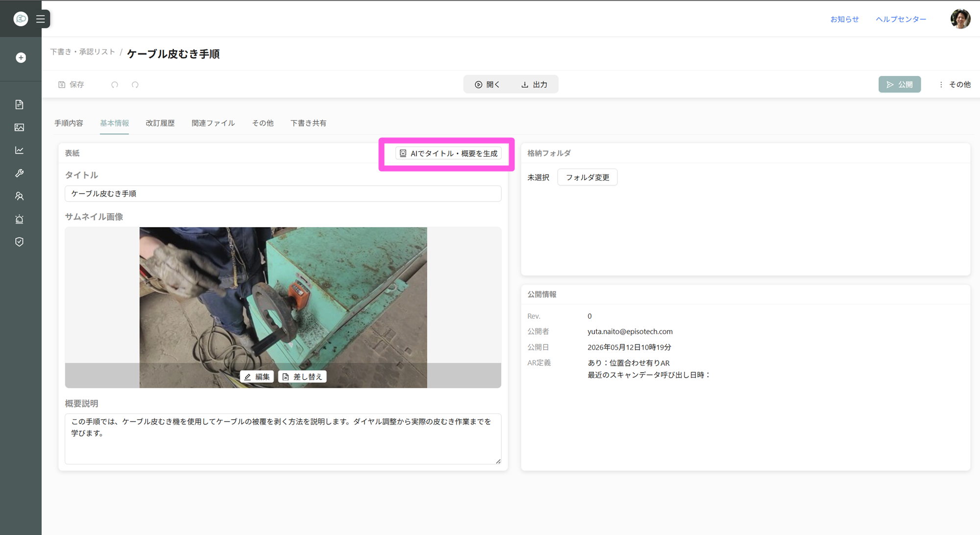Screen dimensions: 980x535
Task: Switch to the 改訂履歴 tab
Action: click(160, 123)
